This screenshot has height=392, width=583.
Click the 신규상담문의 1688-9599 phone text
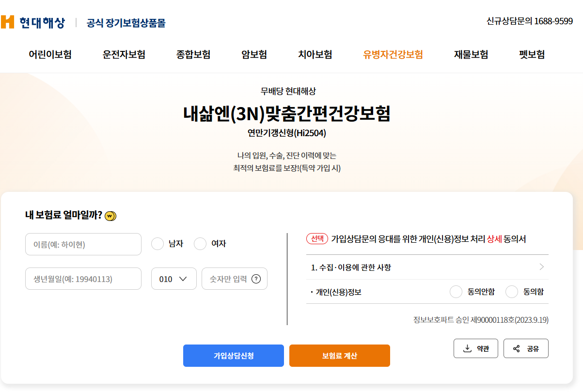530,21
